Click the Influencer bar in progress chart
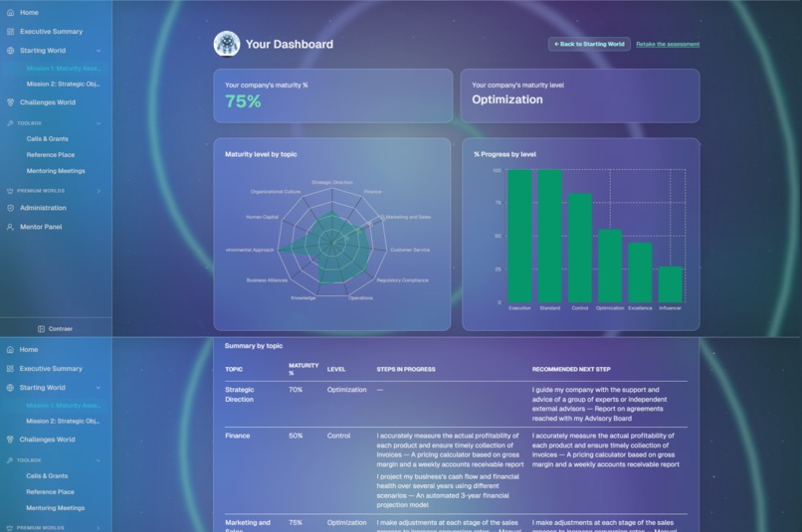Viewport: 802px width, 532px height. click(x=671, y=284)
